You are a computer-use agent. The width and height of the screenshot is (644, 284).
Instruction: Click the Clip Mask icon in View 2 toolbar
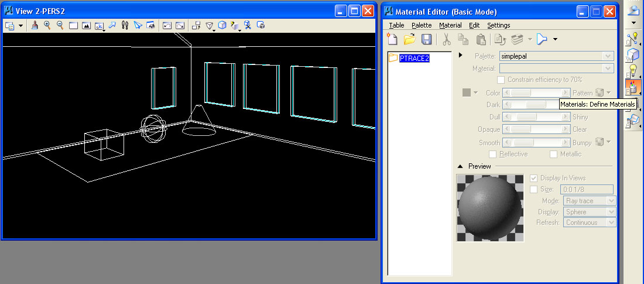261,26
